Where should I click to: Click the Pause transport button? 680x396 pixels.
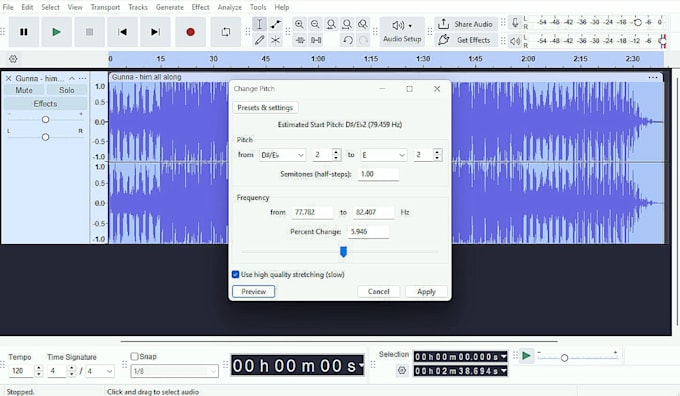pos(24,32)
